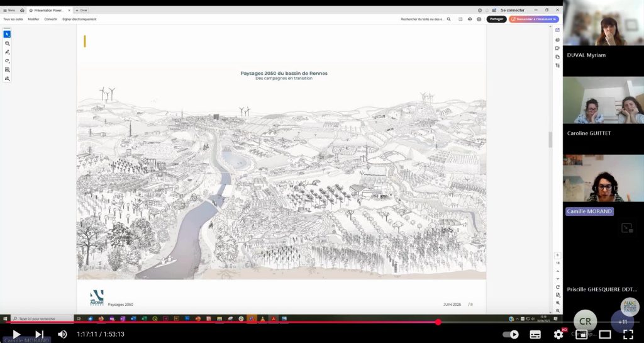Close the Présentation Power... tab
The image size is (644, 343).
click(69, 10)
